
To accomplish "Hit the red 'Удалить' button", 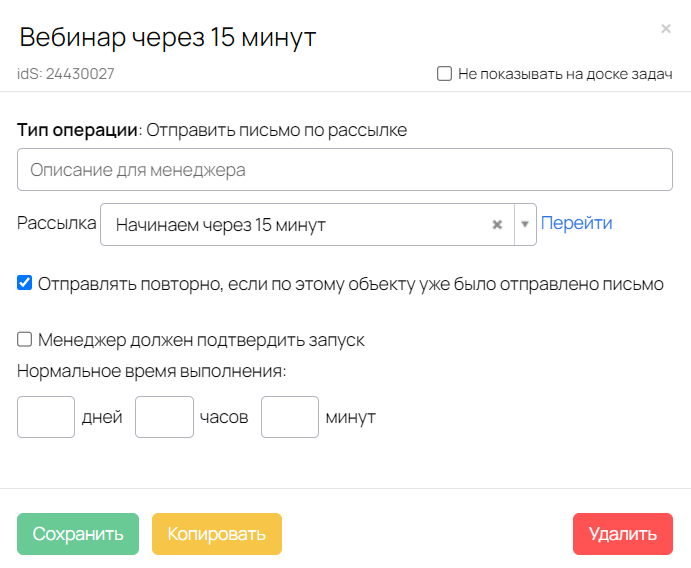I will point(622,534).
